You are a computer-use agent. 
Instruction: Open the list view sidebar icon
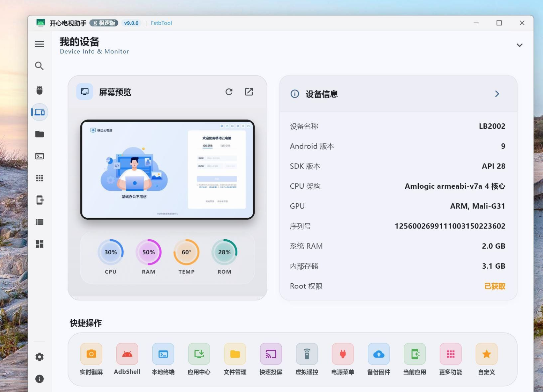tap(40, 222)
